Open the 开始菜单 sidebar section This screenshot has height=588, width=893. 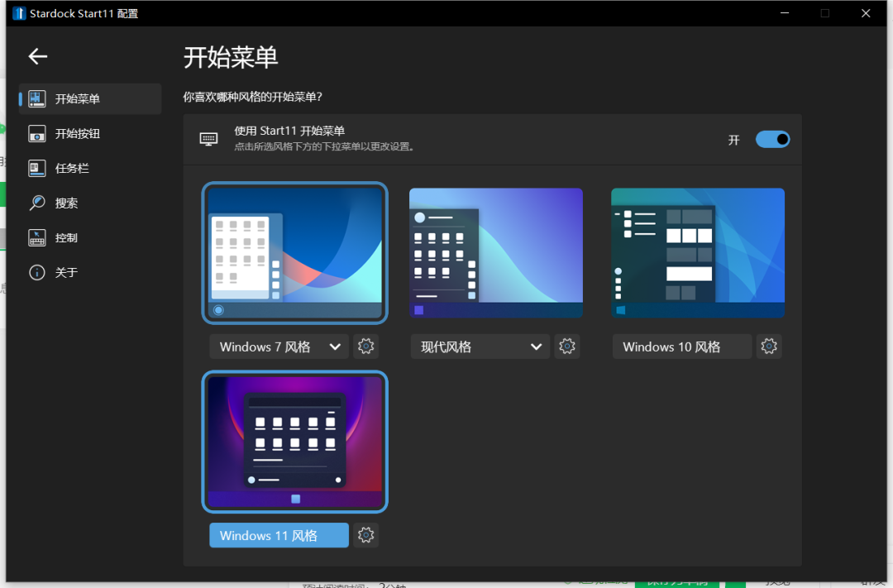pos(90,99)
